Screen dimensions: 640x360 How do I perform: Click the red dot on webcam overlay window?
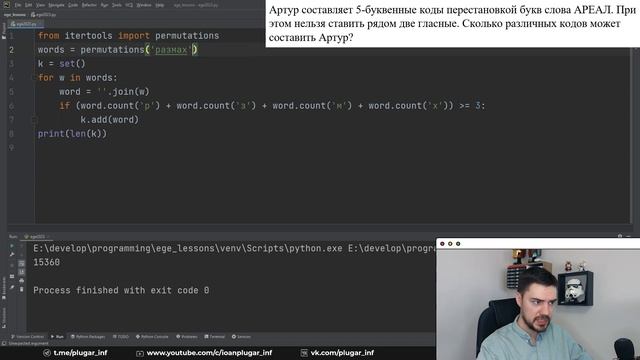[x=442, y=244]
